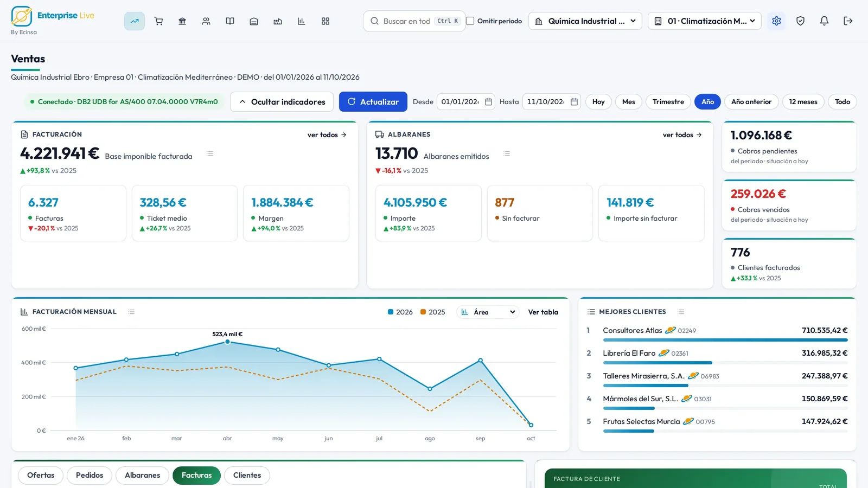
Task: Open the Mejores Clientes options menu icon
Action: coord(681,312)
